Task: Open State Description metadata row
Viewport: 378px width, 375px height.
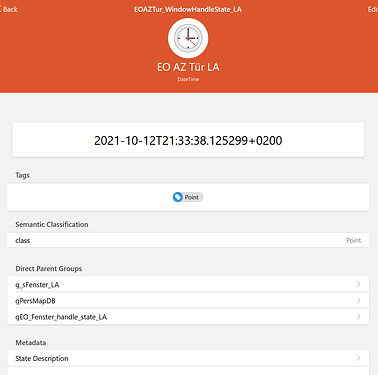Action: (x=188, y=358)
